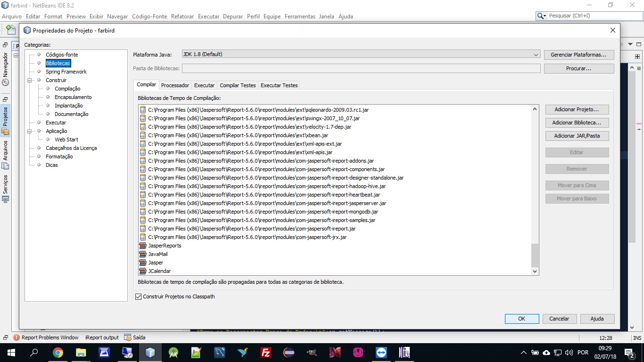Open the Windows notification center
The image size is (644, 362).
(x=629, y=353)
